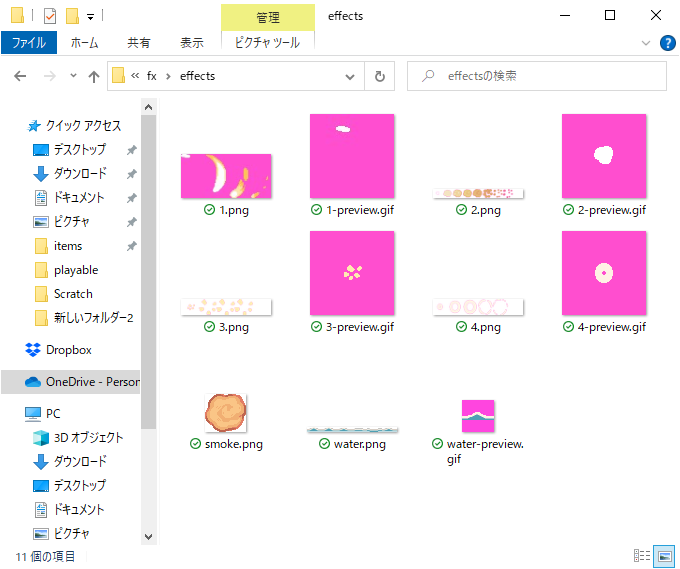Image resolution: width=680 pixels, height=569 pixels.
Task: Click the 4-preview.gif file name label
Action: click(x=611, y=327)
